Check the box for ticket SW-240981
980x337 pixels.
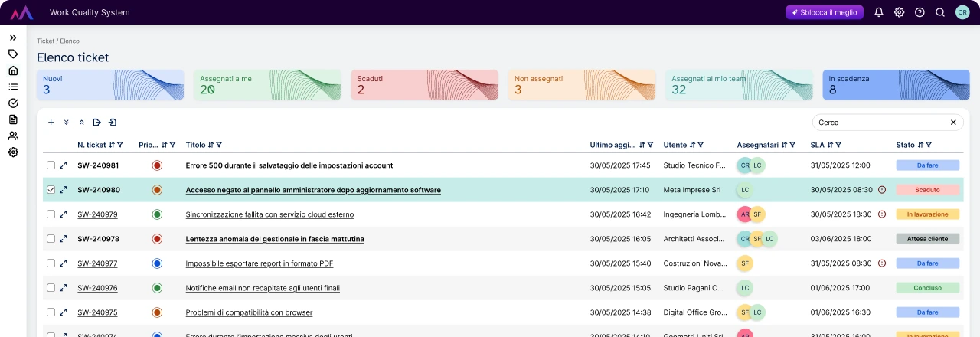tap(51, 165)
